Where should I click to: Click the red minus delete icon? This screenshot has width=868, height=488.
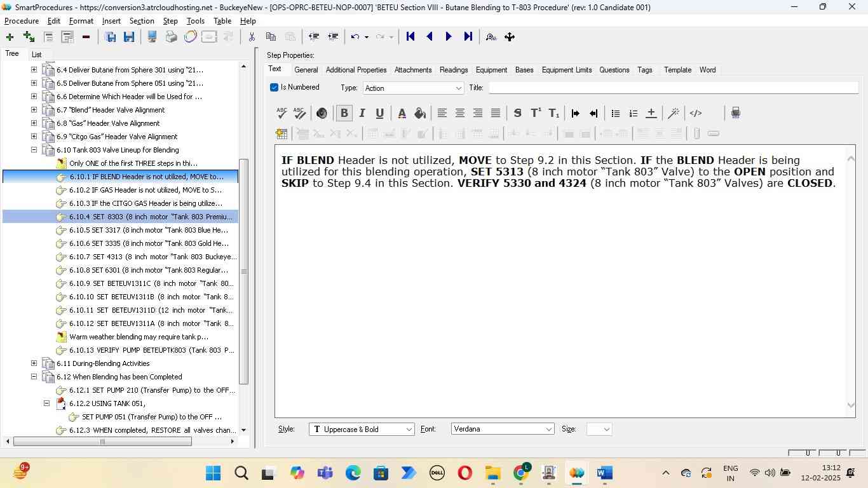pyautogui.click(x=86, y=37)
